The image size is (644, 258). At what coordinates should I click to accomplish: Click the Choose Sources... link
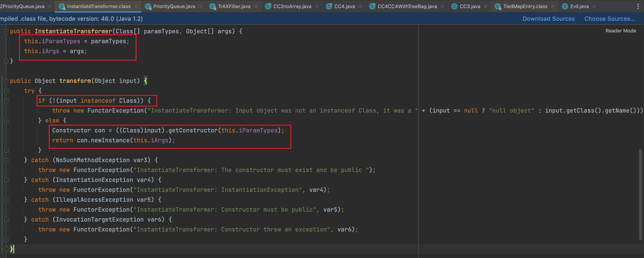(609, 19)
